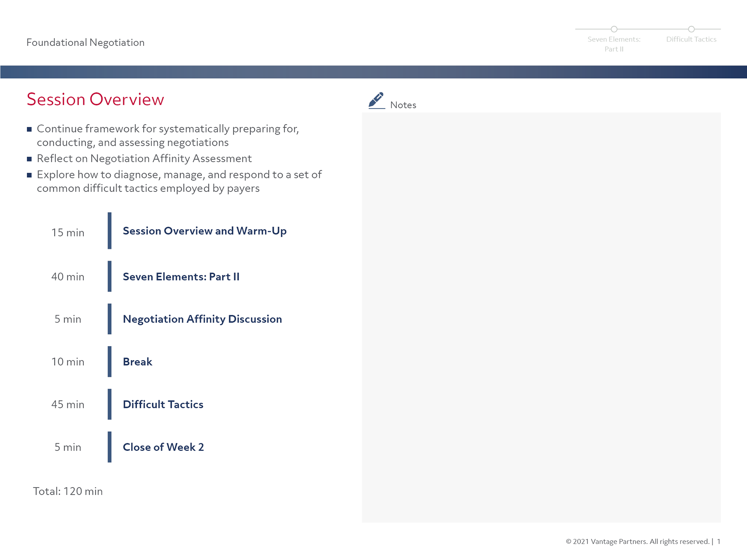Click the 45 min duration label

tap(68, 405)
